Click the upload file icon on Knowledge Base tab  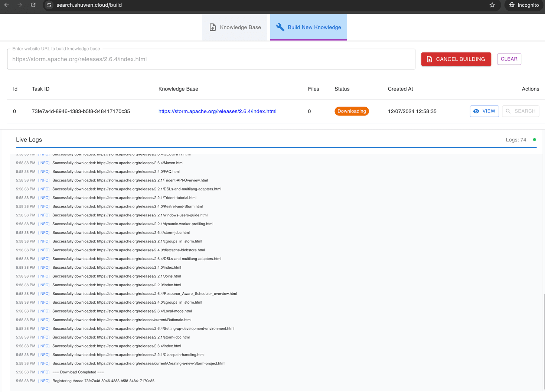213,27
